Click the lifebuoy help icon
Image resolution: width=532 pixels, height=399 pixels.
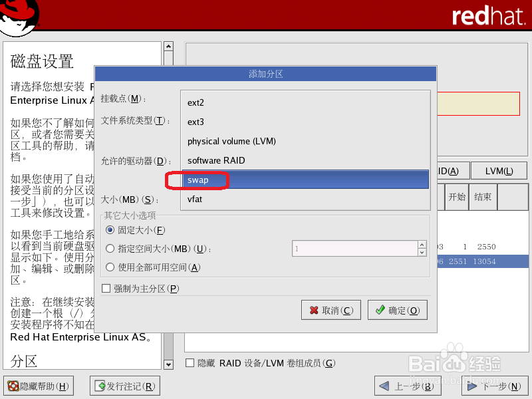(13, 386)
